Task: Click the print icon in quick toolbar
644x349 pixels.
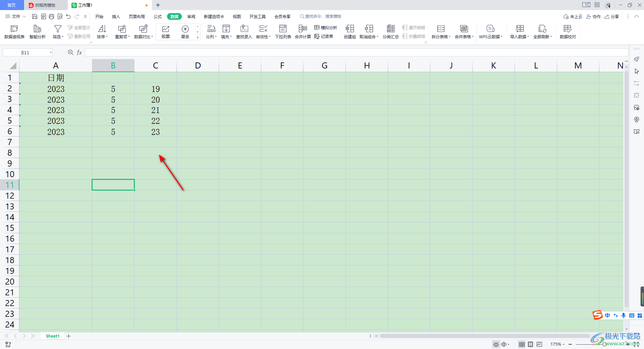Action: pyautogui.click(x=52, y=16)
